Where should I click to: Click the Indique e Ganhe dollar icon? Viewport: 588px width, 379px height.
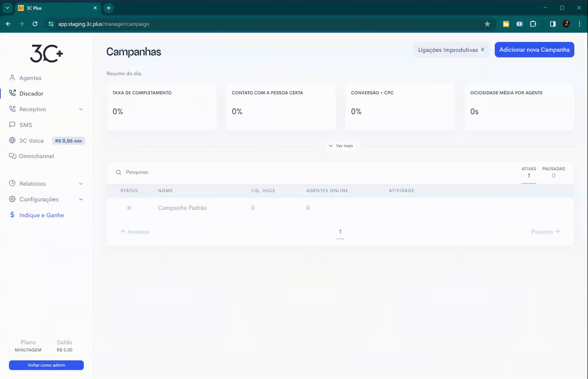point(12,215)
